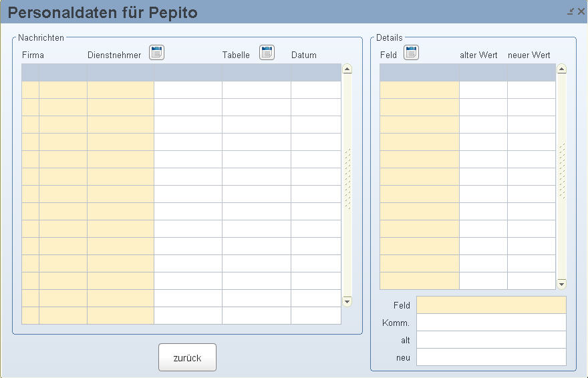
Task: Focus the Komm. input field
Action: click(491, 323)
